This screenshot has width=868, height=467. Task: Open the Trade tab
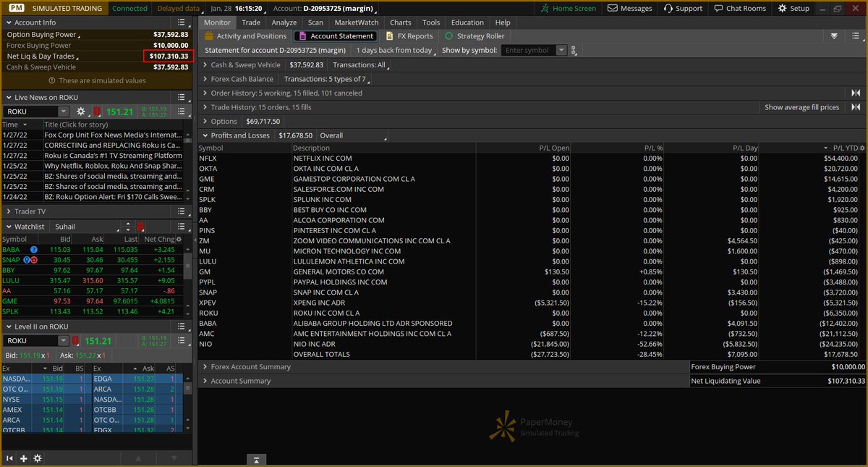pyautogui.click(x=251, y=22)
